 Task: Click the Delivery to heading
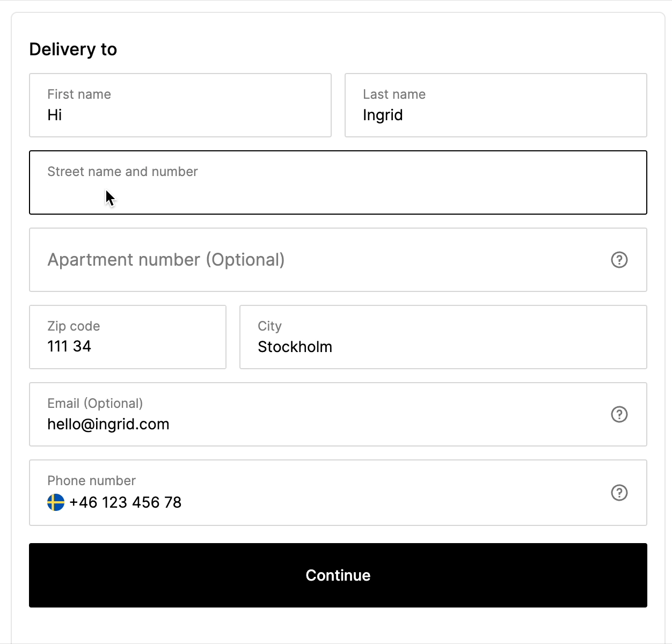coord(73,49)
